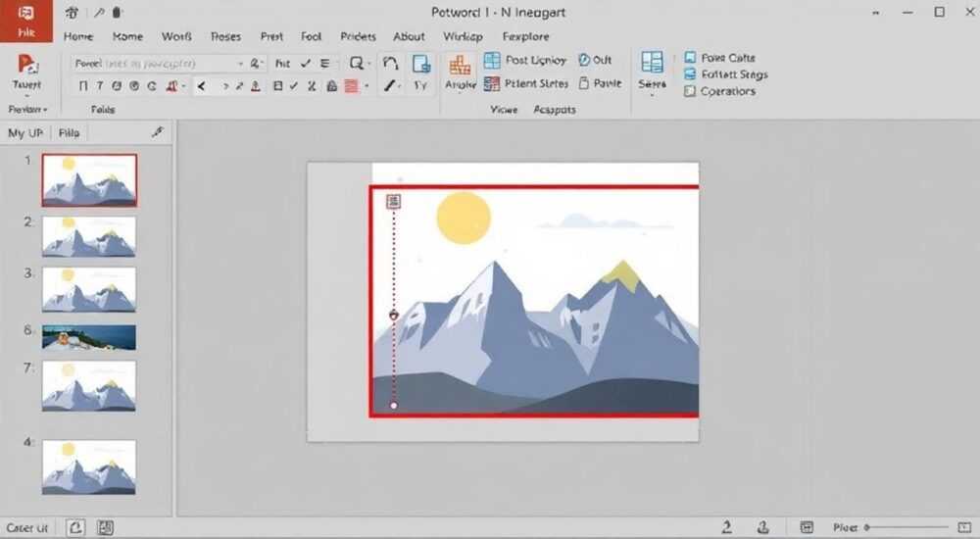
Task: Click the scissors cut icon
Action: coord(312,86)
